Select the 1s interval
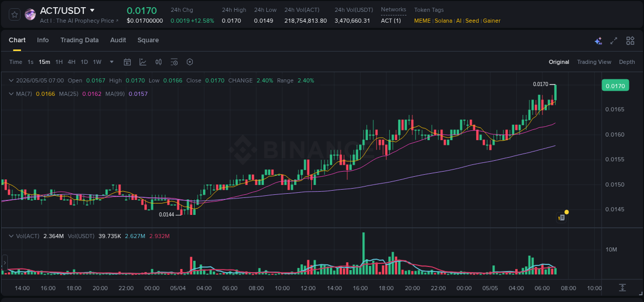This screenshot has width=644, height=302. 30,62
